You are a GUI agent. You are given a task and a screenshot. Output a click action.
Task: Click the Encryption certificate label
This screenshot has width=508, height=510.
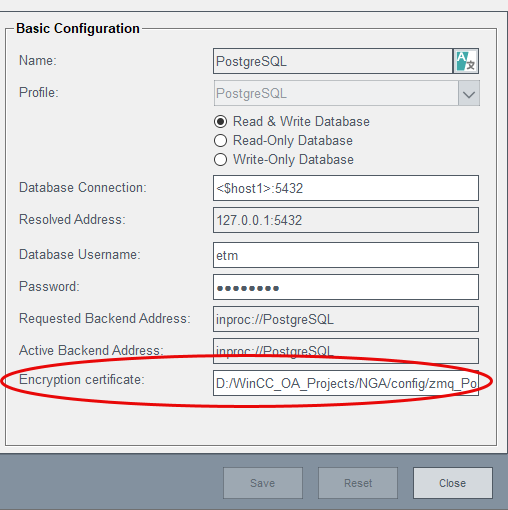click(x=82, y=380)
